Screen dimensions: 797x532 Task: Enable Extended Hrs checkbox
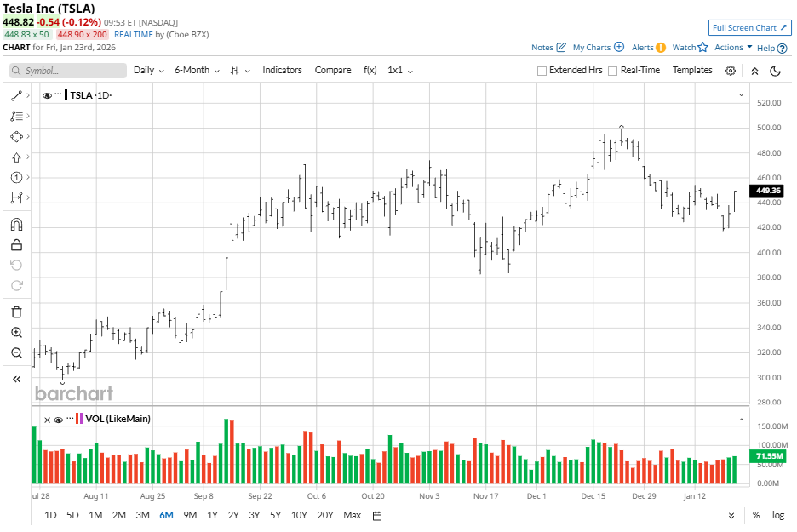coord(542,71)
